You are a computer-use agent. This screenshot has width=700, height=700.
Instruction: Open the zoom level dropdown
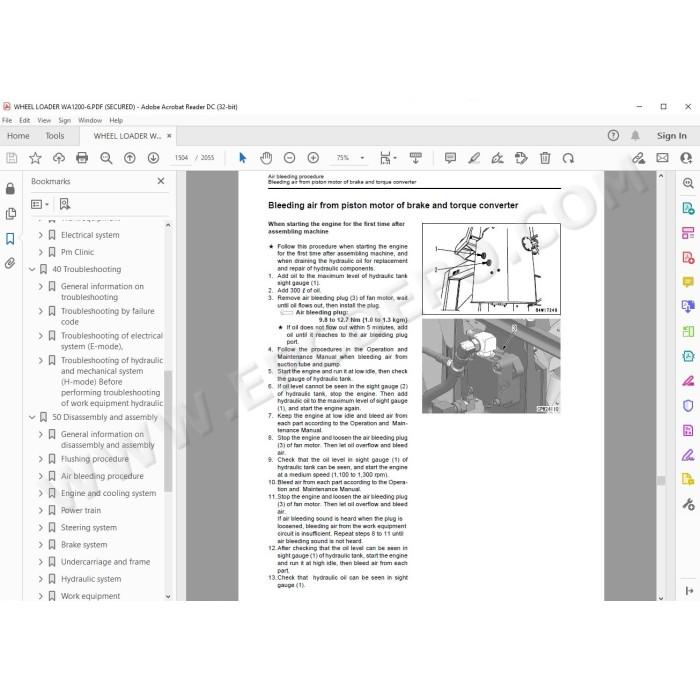(362, 158)
